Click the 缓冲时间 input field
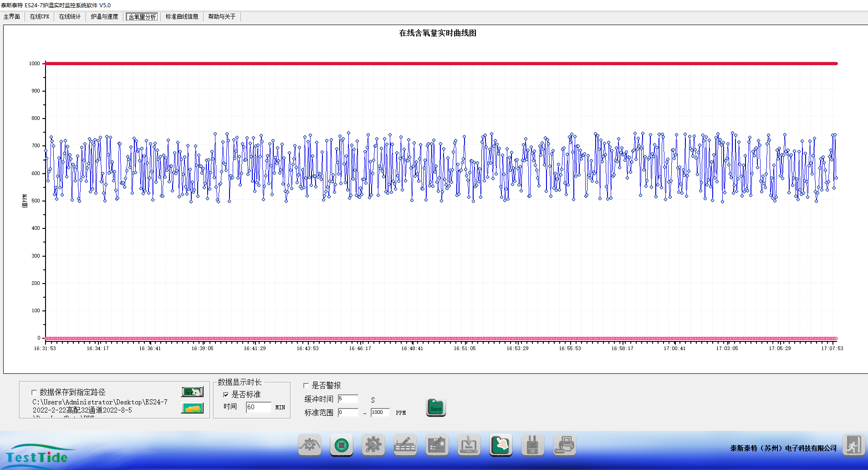This screenshot has height=470, width=868. pyautogui.click(x=348, y=399)
